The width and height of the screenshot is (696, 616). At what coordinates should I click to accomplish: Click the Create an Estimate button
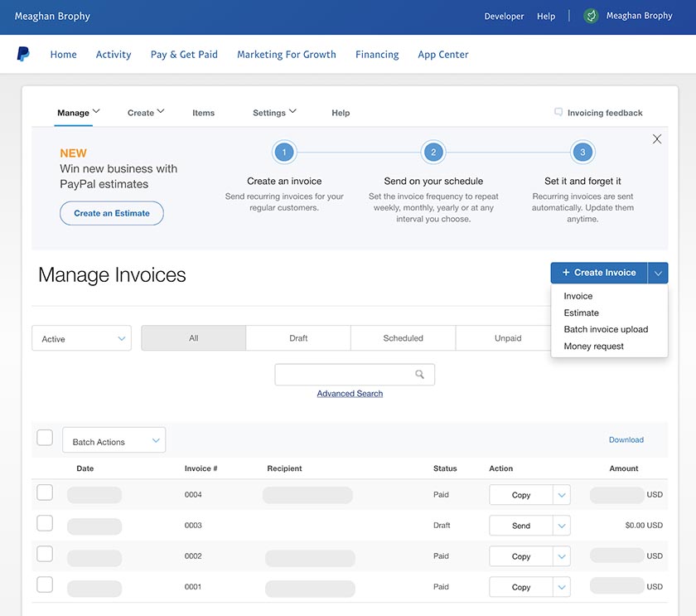112,213
